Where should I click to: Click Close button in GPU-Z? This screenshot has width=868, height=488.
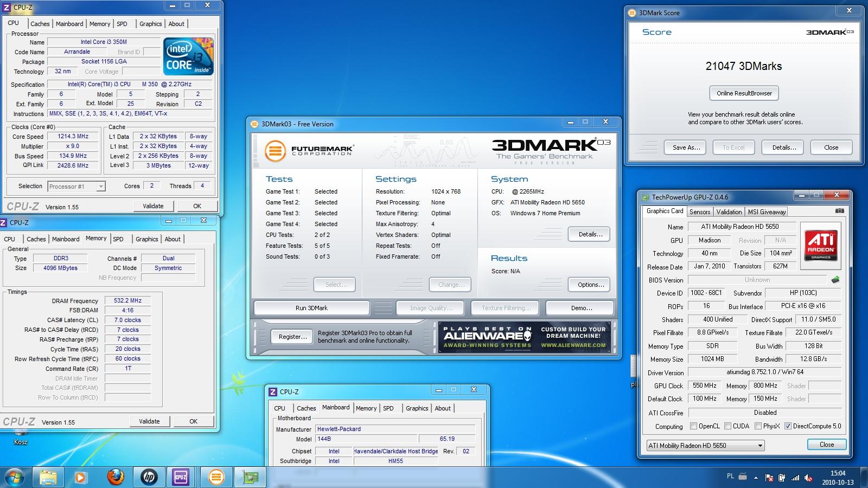(x=827, y=445)
